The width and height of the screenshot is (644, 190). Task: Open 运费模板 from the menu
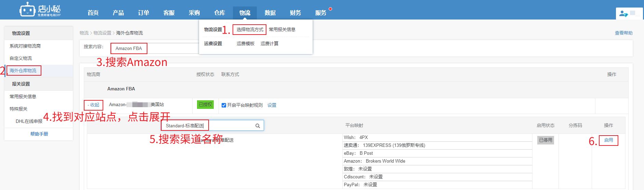tap(245, 43)
